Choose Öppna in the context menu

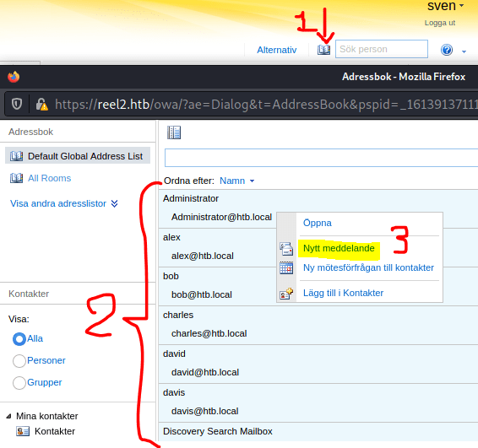[318, 223]
